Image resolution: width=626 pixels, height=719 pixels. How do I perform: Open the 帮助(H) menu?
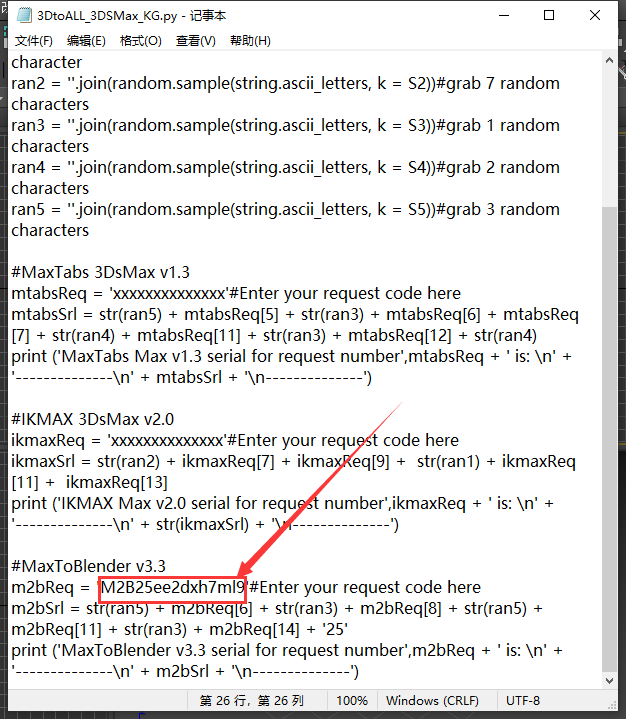tap(250, 41)
